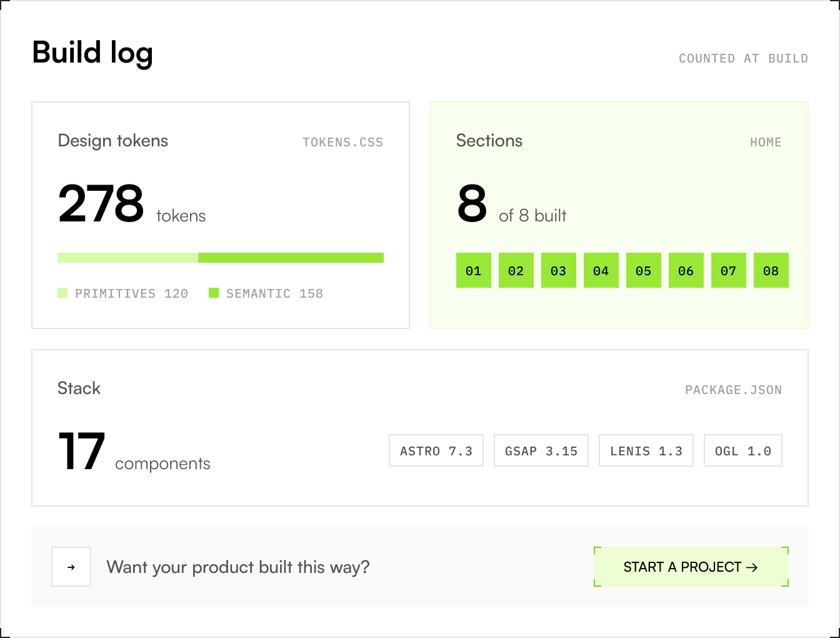Click the light green primitives bar segment

(128, 258)
